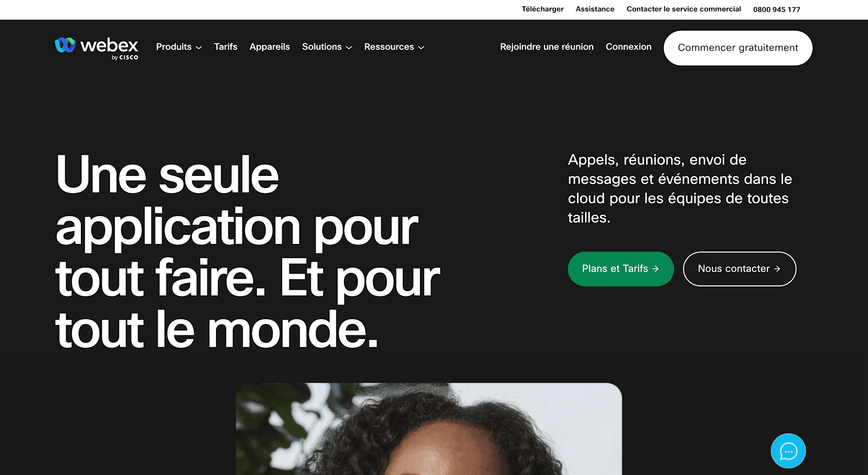Screen dimensions: 868x475
Task: Click Contacter le service commercial
Action: pyautogui.click(x=684, y=9)
